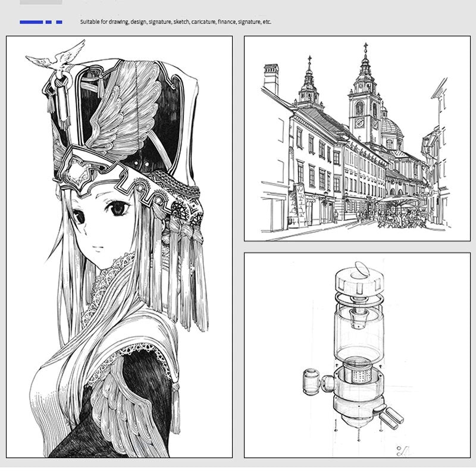
Task: Click the 'Suitable for drawing, design, signature' caption
Action: pos(176,22)
